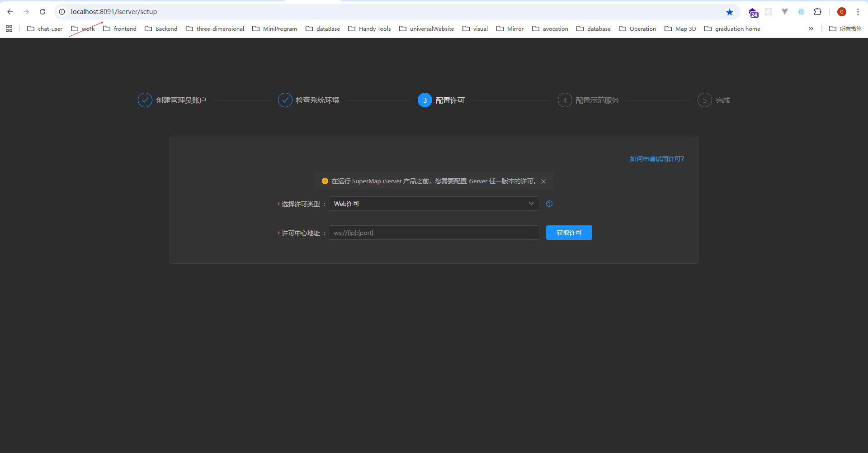The image size is (868, 453).
Task: Go back to the previous page
Action: (x=10, y=12)
